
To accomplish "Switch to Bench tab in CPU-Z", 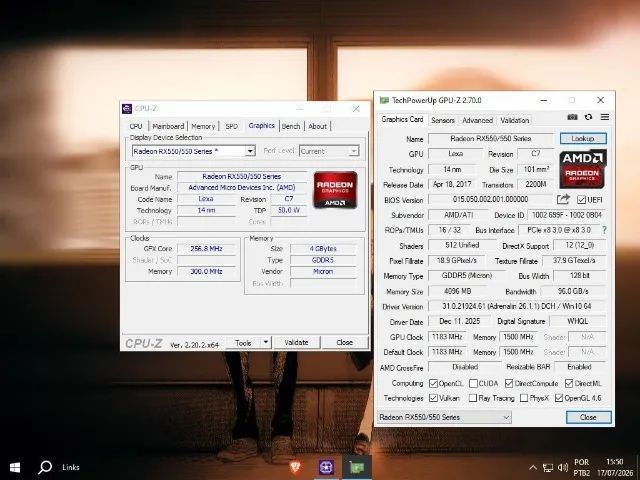I will pos(291,126).
